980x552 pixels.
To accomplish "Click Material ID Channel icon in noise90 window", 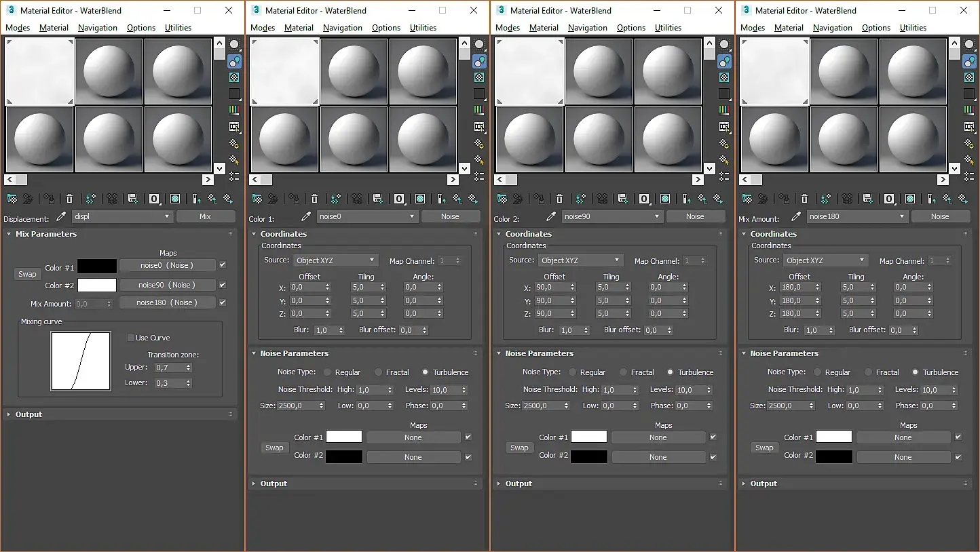I will click(644, 199).
